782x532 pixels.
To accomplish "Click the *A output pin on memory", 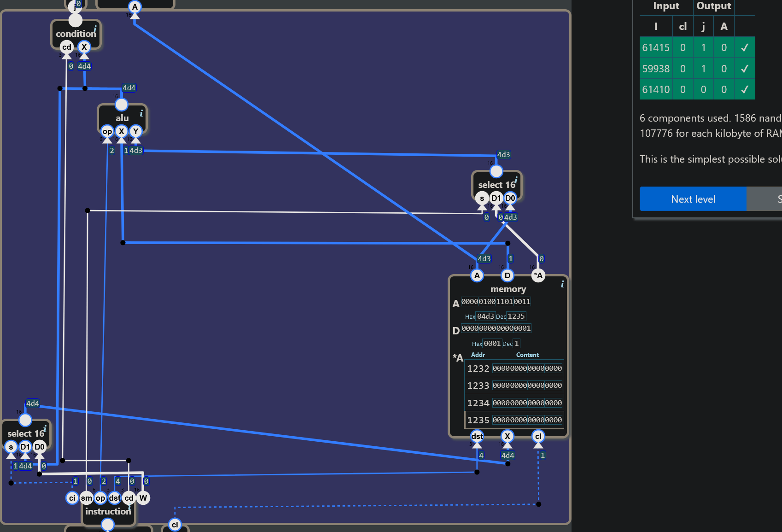I will click(x=537, y=275).
